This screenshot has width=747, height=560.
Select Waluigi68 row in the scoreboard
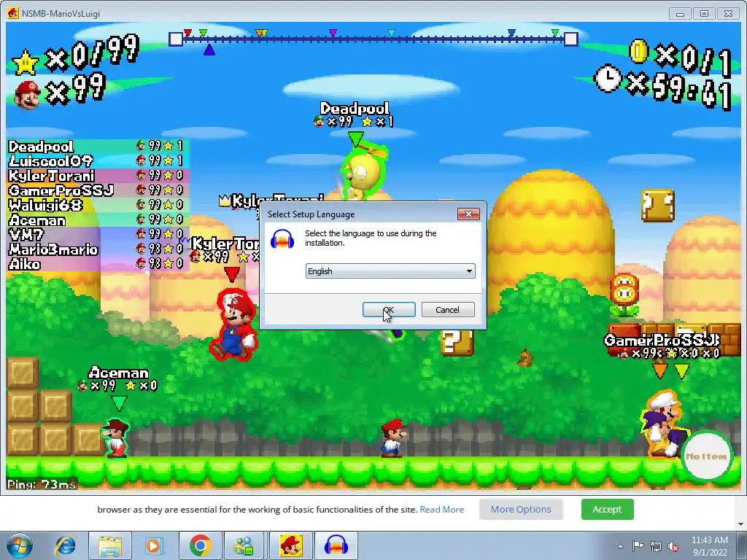point(98,205)
